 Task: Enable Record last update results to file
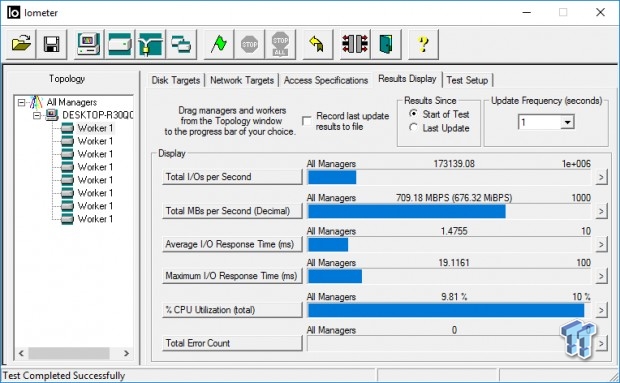[x=306, y=121]
